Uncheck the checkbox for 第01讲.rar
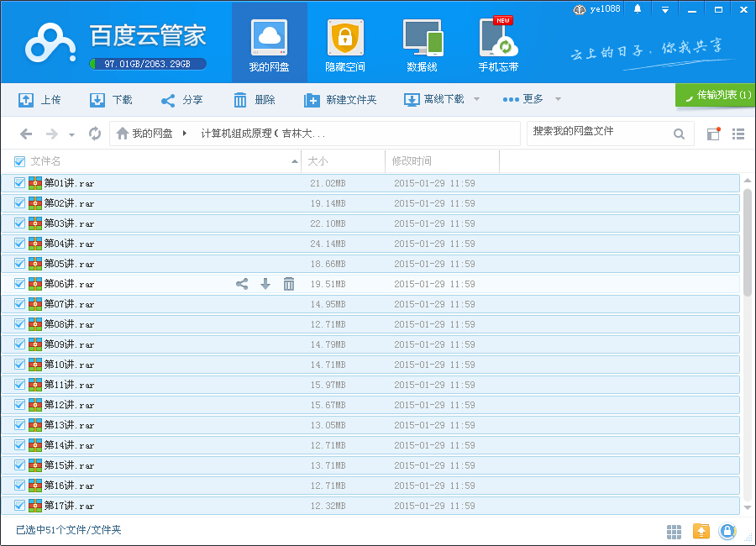The height and width of the screenshot is (546, 756). (x=19, y=183)
